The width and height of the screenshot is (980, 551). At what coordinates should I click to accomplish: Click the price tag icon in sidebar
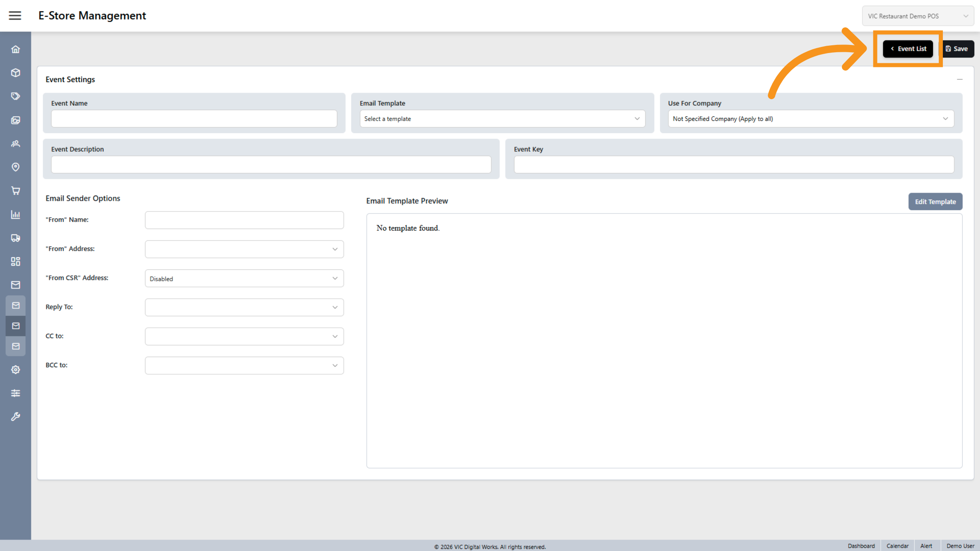[16, 96]
